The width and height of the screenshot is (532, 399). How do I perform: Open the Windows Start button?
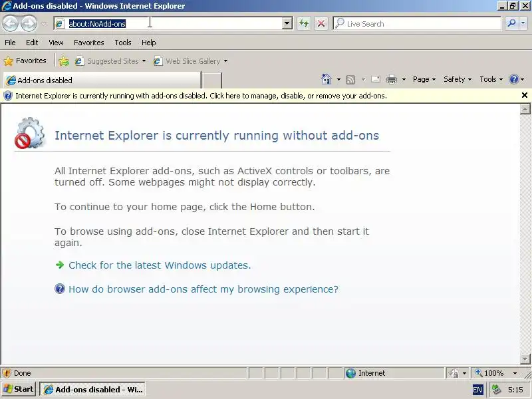click(19, 389)
